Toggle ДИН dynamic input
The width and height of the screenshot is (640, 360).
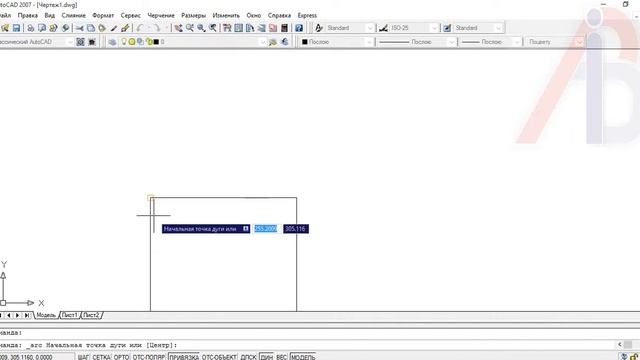(267, 357)
